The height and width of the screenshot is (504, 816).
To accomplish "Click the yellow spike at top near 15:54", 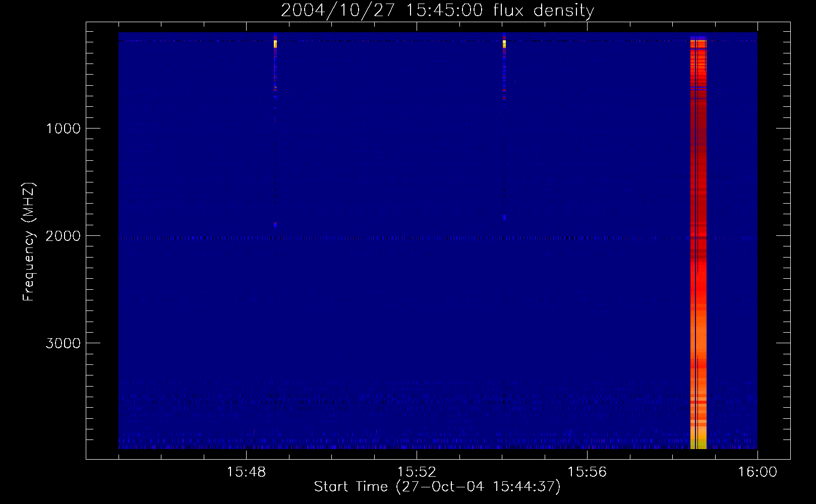I will click(504, 44).
